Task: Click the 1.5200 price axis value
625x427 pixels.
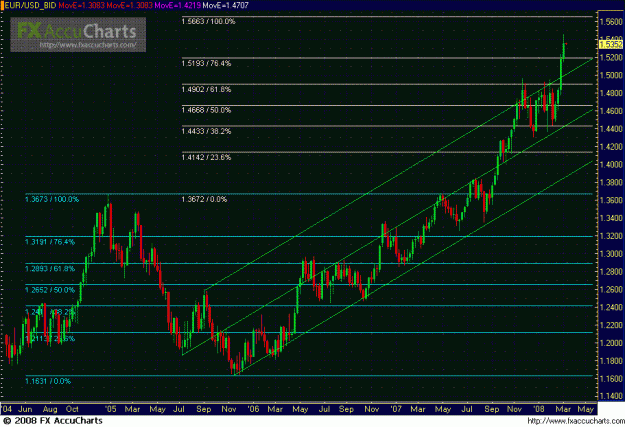Action: (x=611, y=57)
